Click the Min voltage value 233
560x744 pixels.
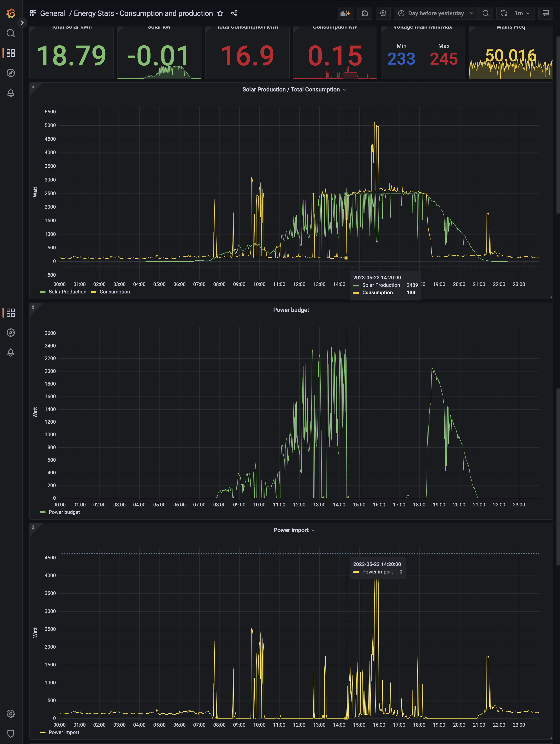click(x=401, y=59)
